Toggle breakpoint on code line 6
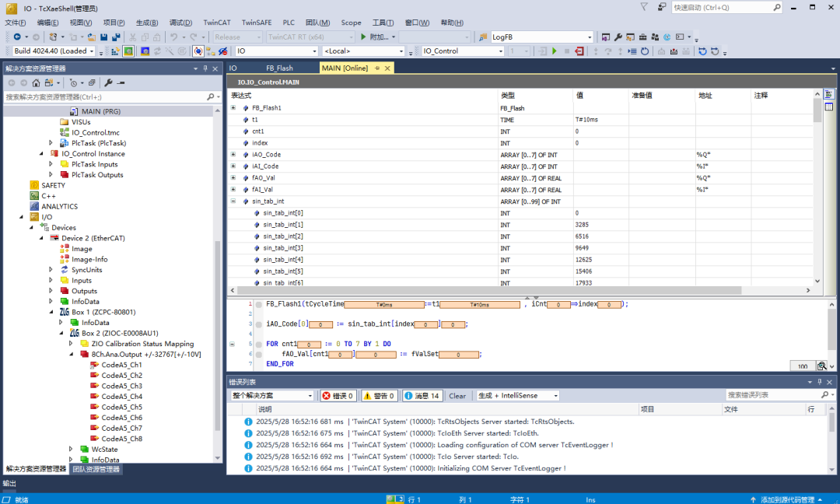840x504 pixels. 259,354
